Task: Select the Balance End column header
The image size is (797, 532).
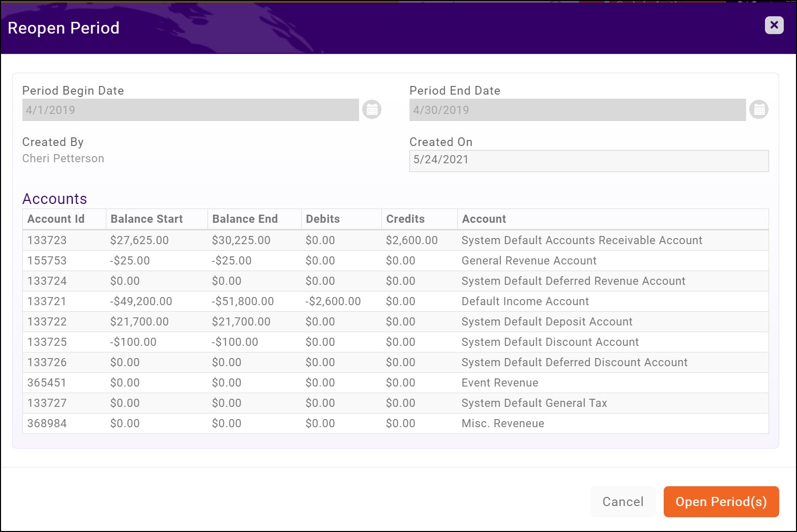Action: point(245,219)
